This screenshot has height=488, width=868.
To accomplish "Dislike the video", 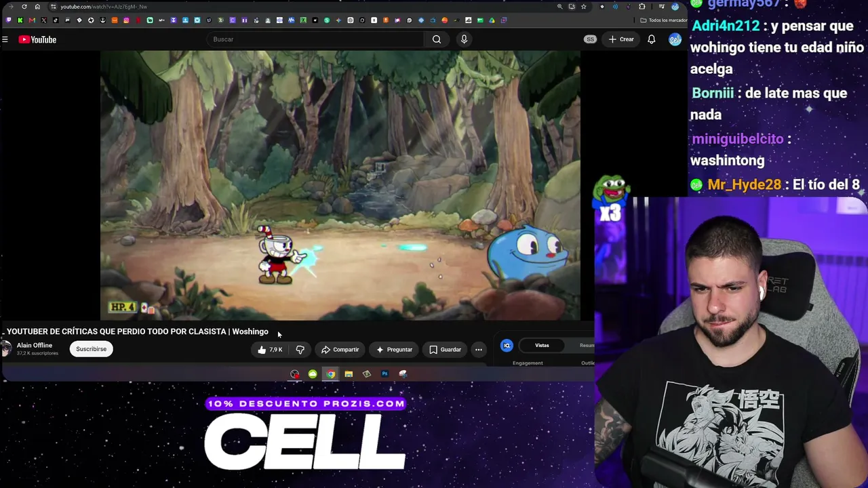I will click(300, 350).
